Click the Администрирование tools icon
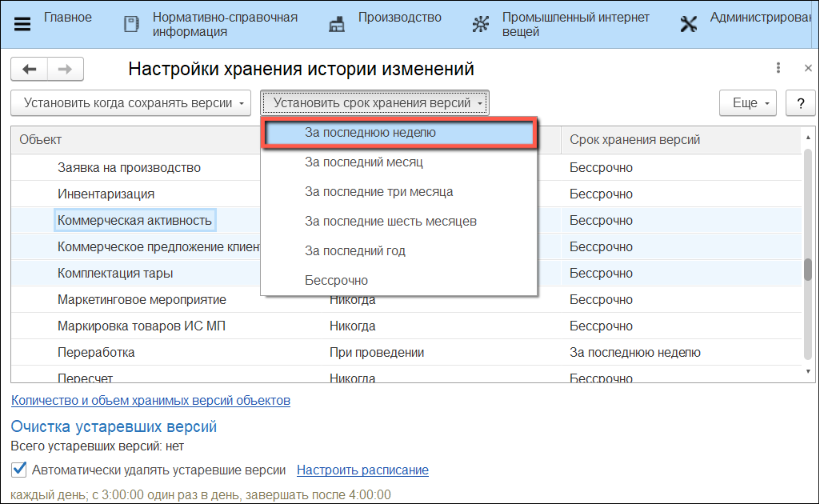819x504 pixels. [x=688, y=24]
